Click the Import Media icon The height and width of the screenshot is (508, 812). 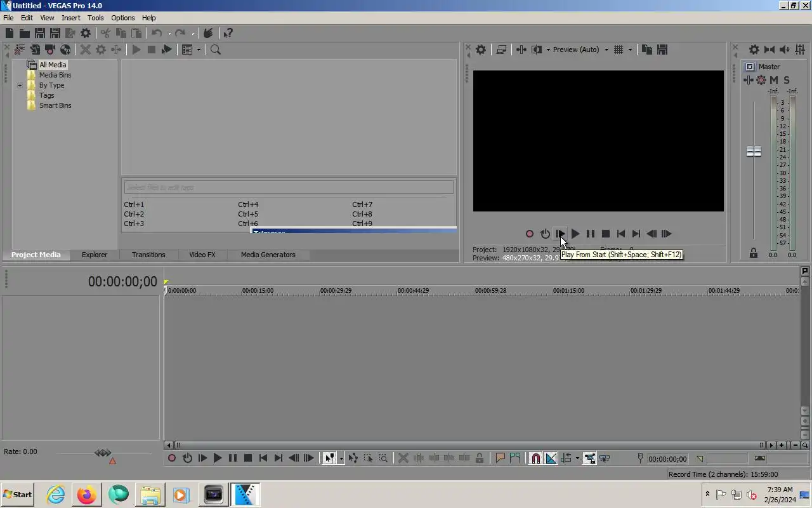click(35, 50)
